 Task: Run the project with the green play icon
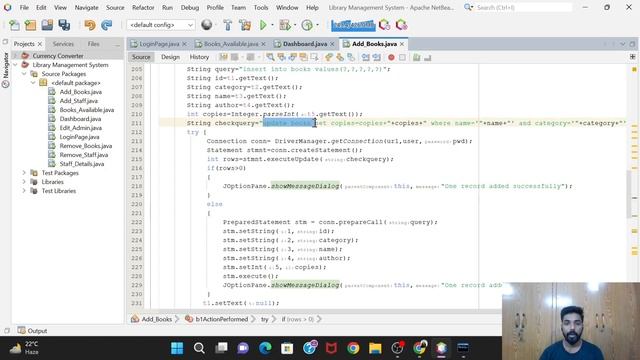pos(263,25)
